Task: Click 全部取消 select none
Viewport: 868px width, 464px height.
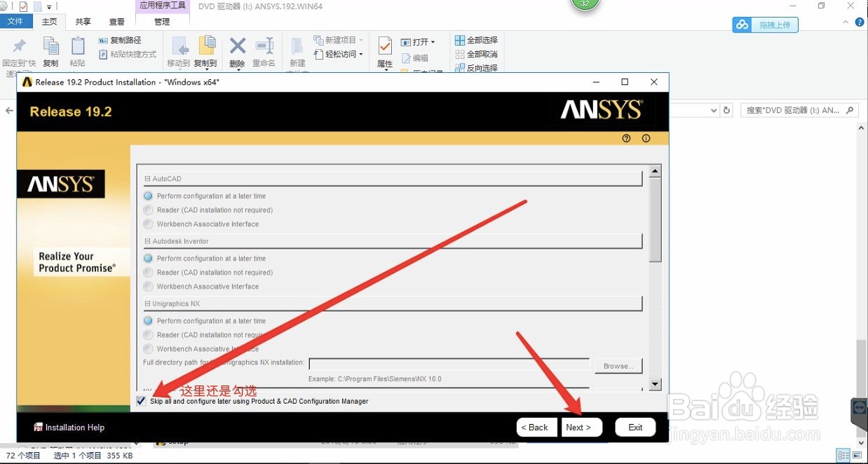Action: 477,55
